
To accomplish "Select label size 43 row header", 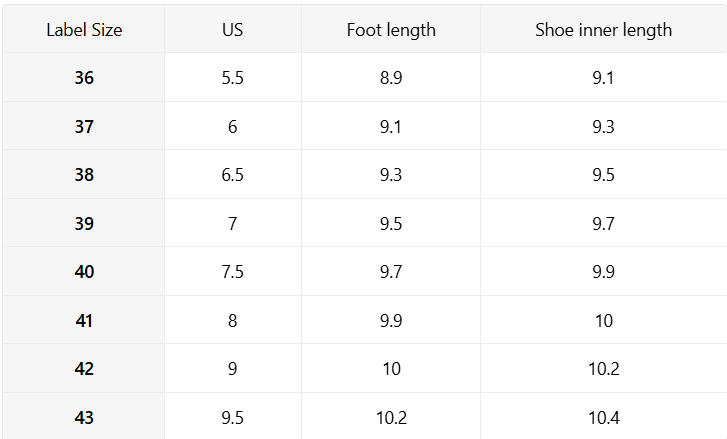I will [84, 418].
